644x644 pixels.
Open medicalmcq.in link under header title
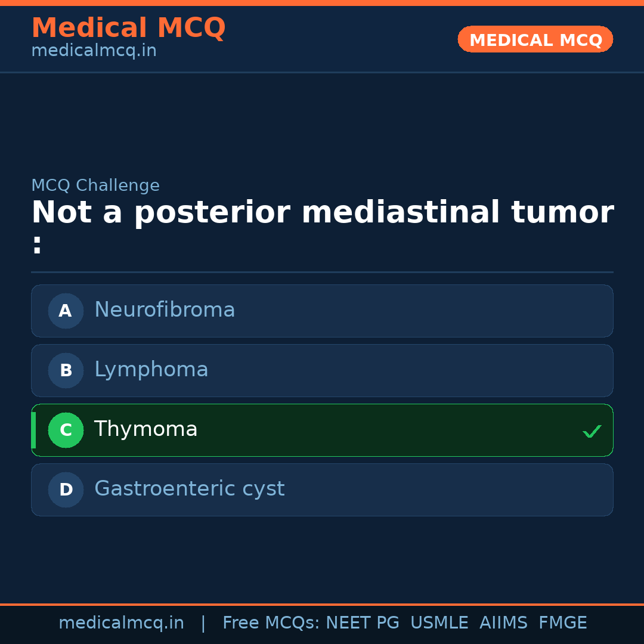[94, 51]
